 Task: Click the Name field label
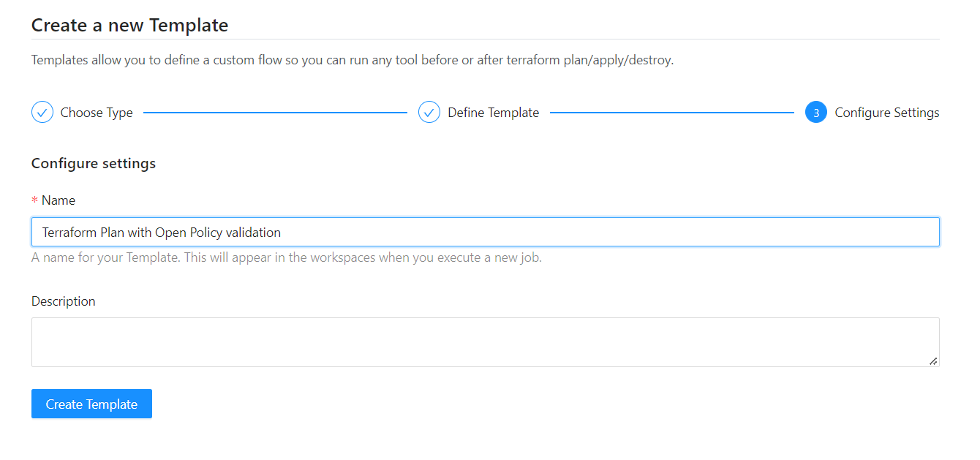tap(59, 200)
